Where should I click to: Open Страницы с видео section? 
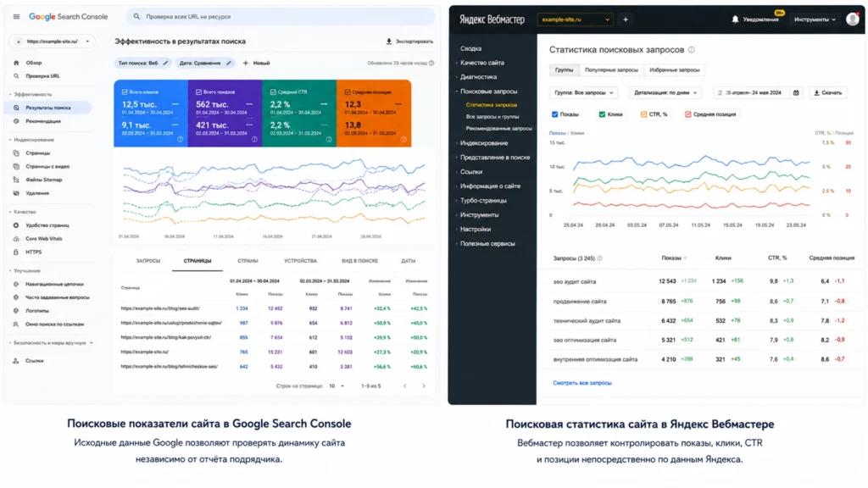pos(47,166)
